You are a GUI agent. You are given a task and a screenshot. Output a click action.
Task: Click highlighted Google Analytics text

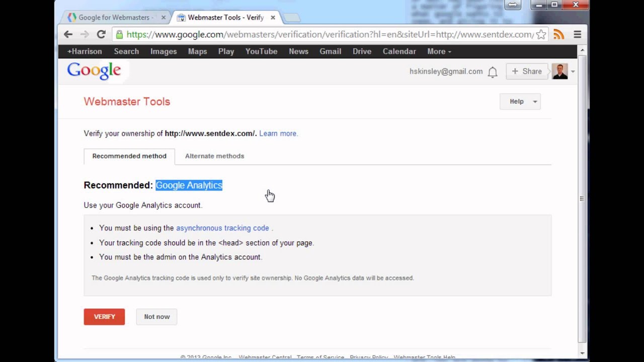[x=189, y=186]
